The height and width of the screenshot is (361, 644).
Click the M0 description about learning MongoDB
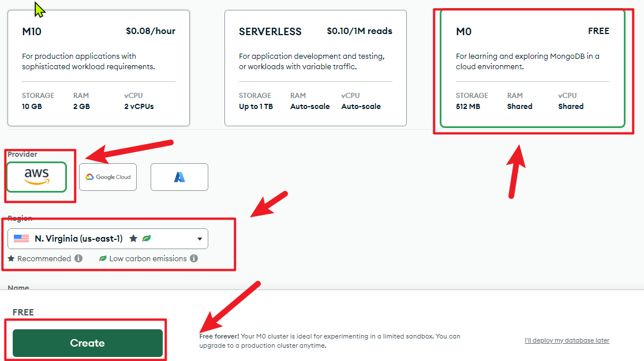pyautogui.click(x=527, y=61)
